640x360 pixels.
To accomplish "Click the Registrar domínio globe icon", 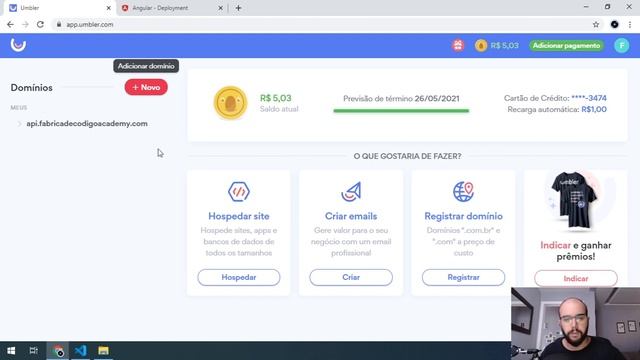I will pyautogui.click(x=463, y=191).
